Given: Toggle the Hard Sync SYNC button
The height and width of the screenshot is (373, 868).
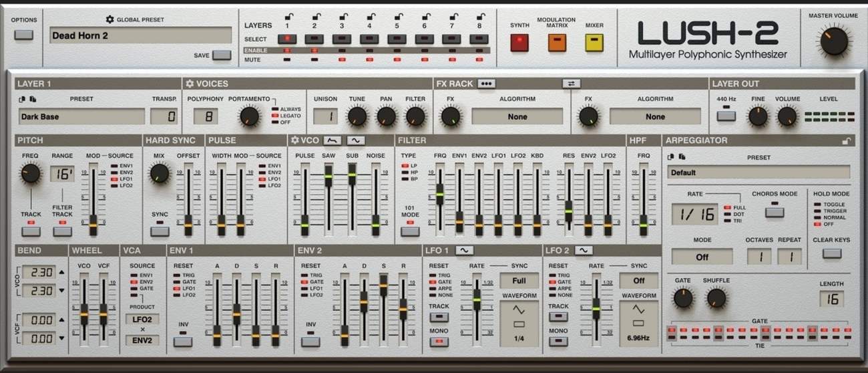Looking at the screenshot, I should point(160,231).
